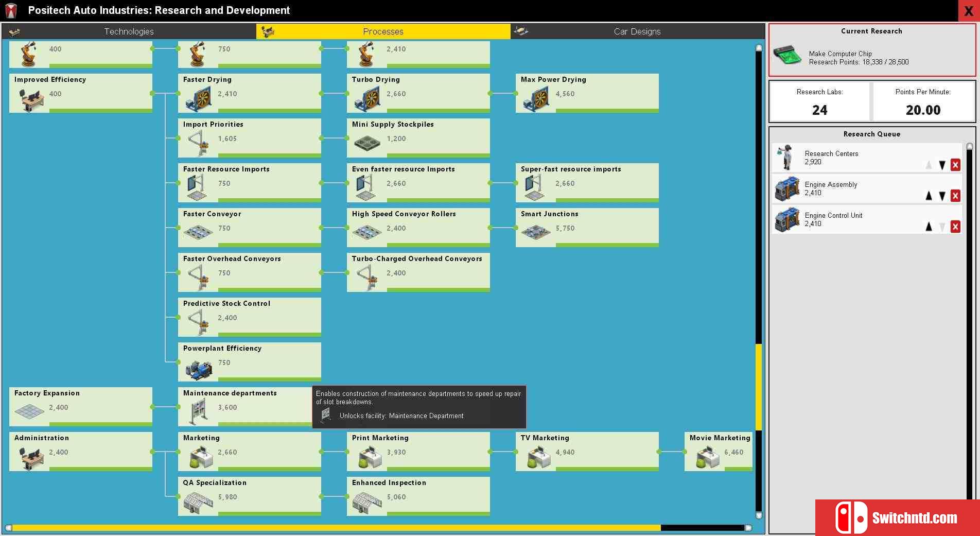Click the 2,410 cost robot arm icon

[x=366, y=54]
